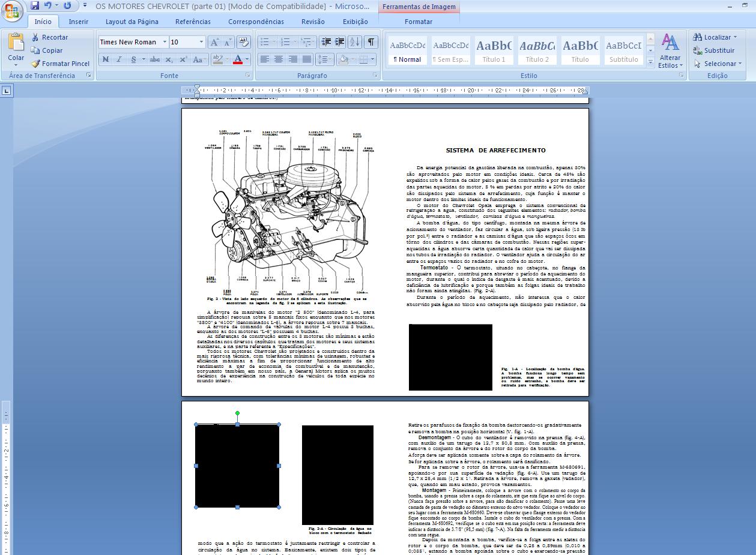Activate the Formatar Pincel format painter
The image size is (756, 555).
coord(61,64)
